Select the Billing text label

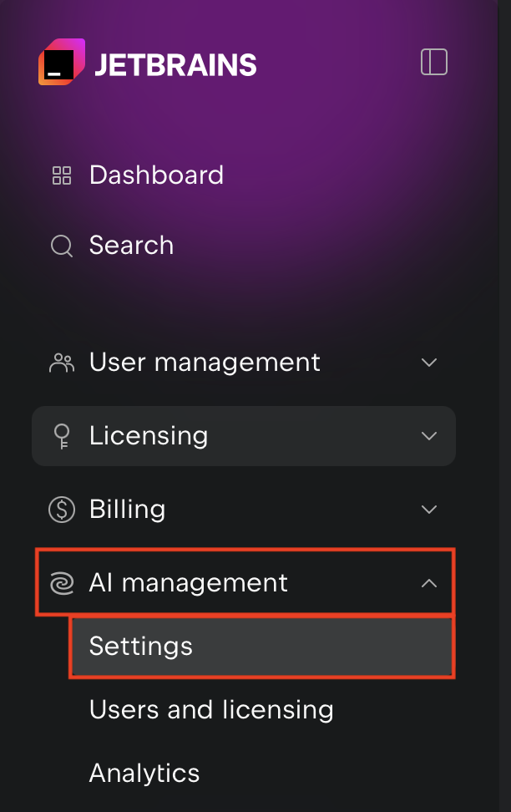(x=128, y=510)
